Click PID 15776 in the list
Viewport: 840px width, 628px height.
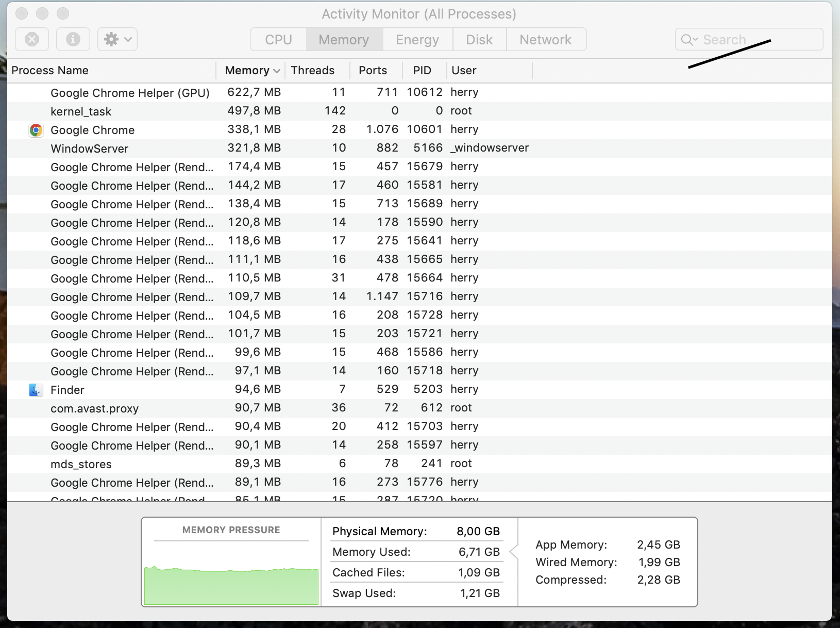click(425, 482)
